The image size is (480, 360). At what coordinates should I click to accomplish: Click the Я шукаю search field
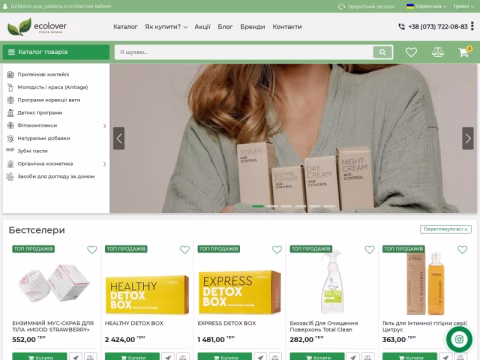click(244, 52)
